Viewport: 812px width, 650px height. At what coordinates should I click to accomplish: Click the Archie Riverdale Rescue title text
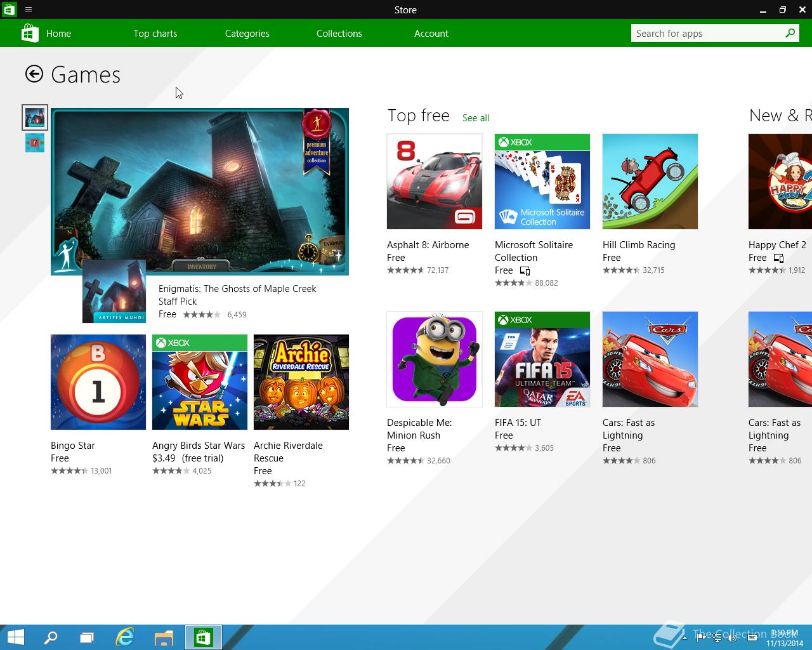click(288, 452)
